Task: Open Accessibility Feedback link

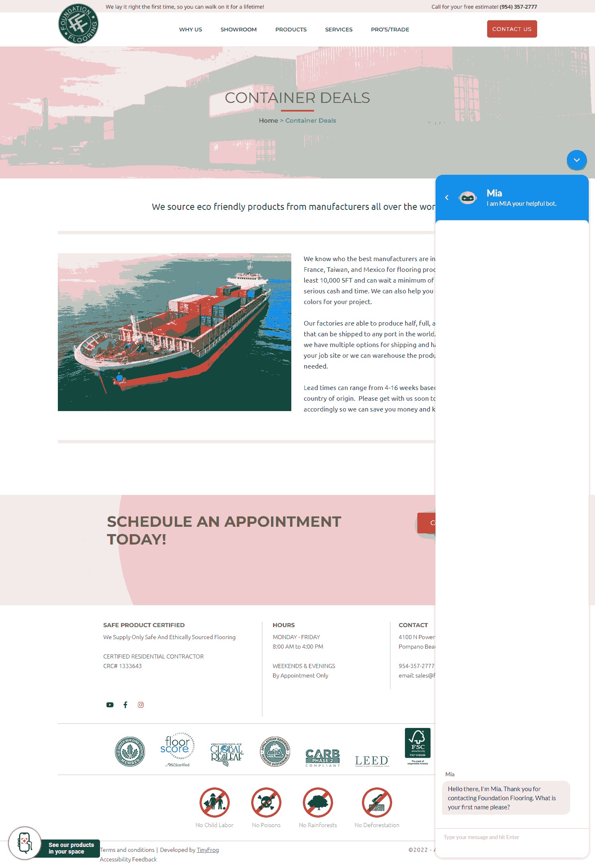Action: coord(128,859)
